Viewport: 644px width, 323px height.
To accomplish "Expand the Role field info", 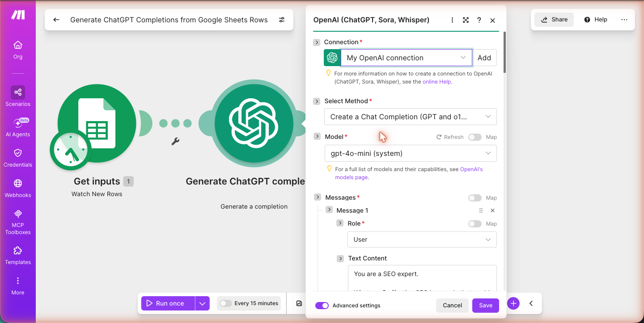I will 340,222.
